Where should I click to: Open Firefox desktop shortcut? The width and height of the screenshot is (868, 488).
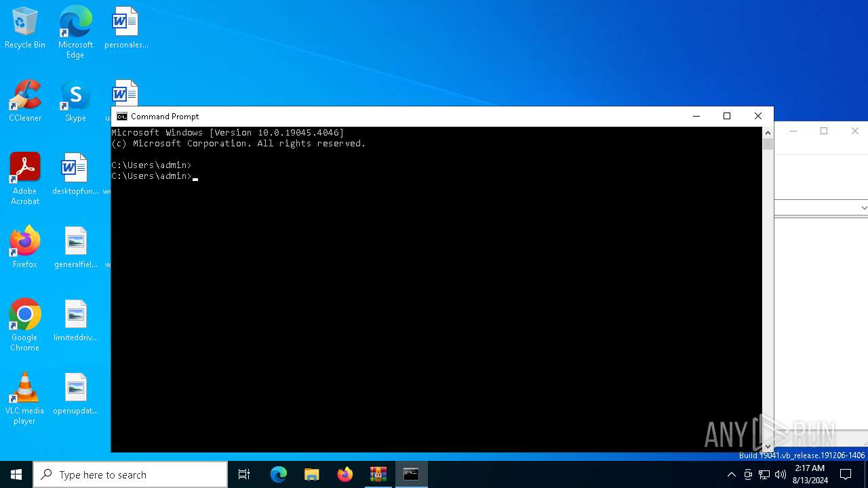point(24,248)
